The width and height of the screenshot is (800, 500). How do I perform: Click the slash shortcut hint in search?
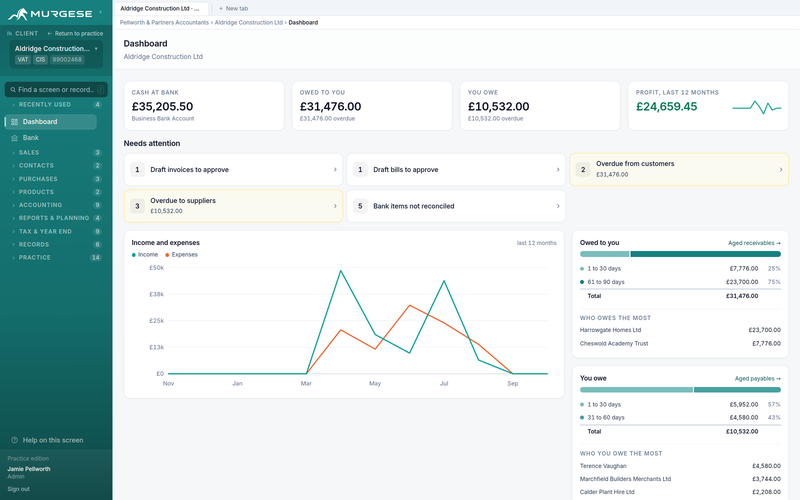[101, 90]
